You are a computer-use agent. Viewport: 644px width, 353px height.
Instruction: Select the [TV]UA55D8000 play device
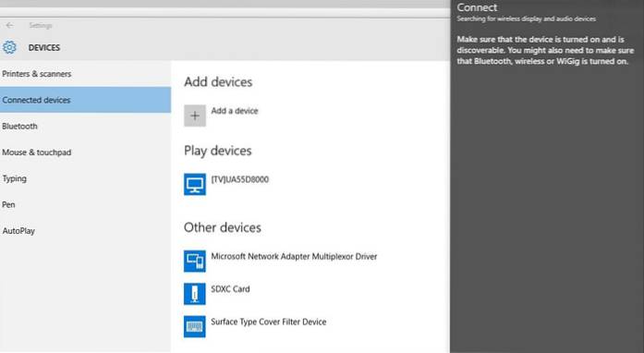[240, 179]
